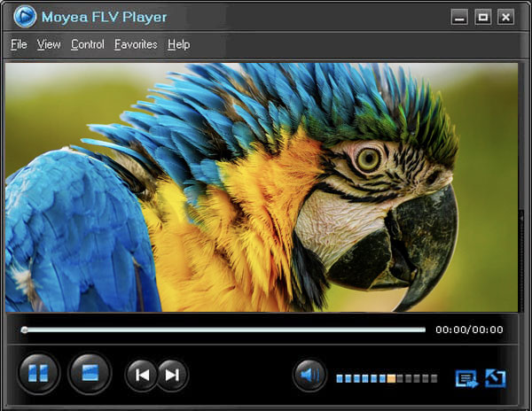The width and height of the screenshot is (532, 411).
Task: Open the View menu
Action: [49, 44]
